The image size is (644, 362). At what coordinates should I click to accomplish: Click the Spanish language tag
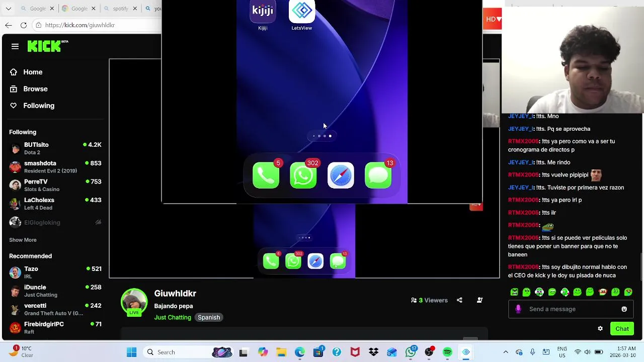[x=209, y=317]
